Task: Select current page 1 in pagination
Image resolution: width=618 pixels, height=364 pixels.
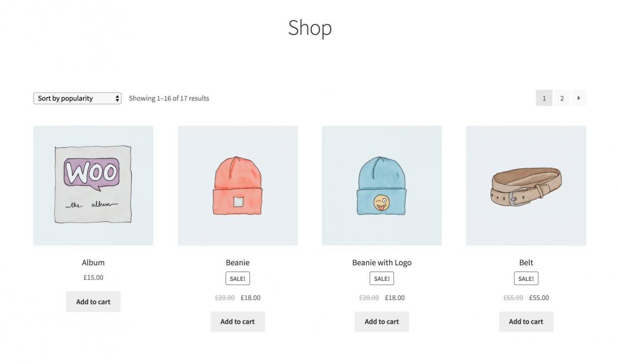Action: pos(544,98)
